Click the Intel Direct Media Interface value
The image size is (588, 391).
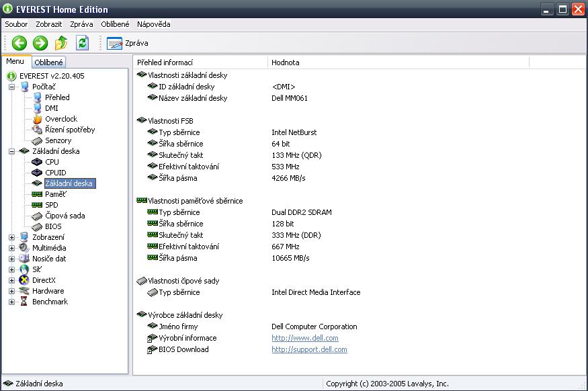[x=316, y=292]
